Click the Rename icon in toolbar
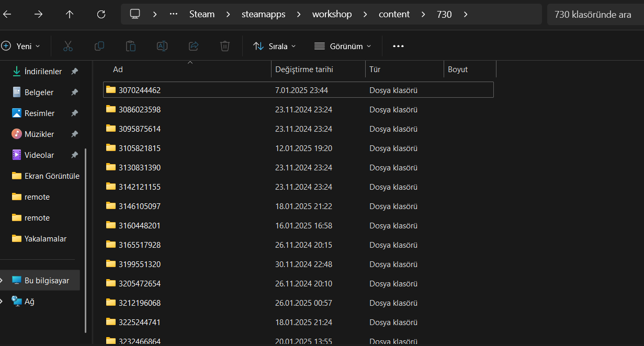 pos(162,46)
